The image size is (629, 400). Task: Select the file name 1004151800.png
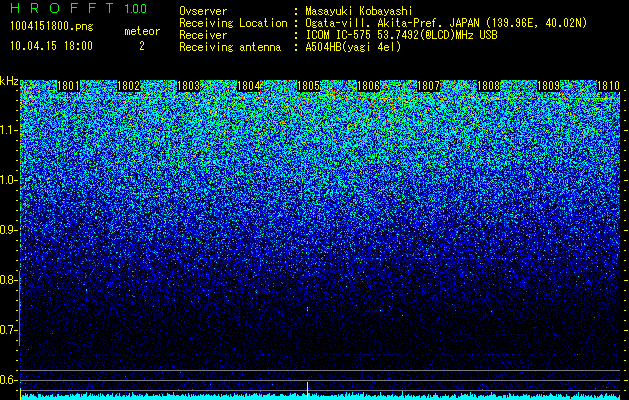pyautogui.click(x=52, y=26)
